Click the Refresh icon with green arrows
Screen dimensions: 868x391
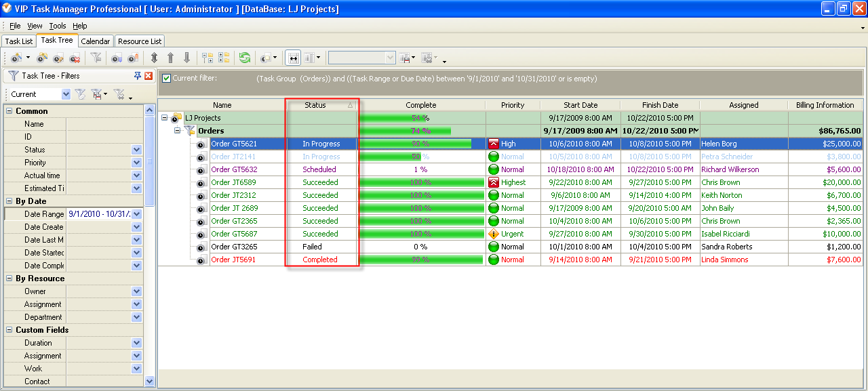pos(245,58)
